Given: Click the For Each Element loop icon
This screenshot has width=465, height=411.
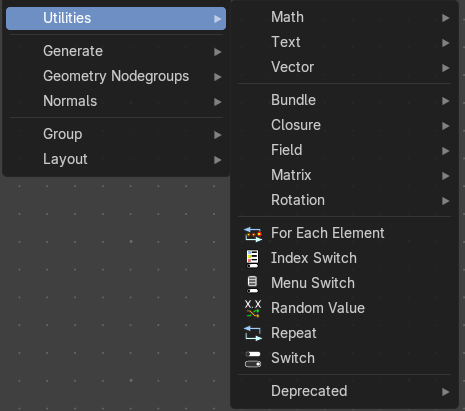Looking at the screenshot, I should 253,234.
